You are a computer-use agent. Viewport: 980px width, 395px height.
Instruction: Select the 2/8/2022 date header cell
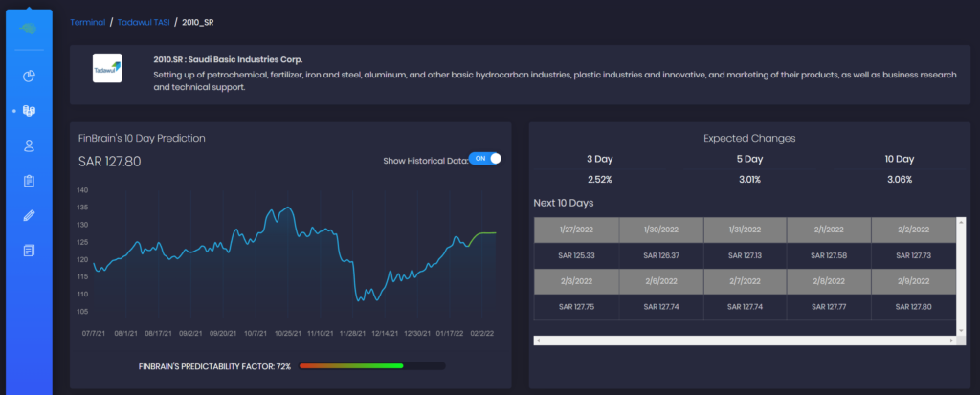click(829, 282)
